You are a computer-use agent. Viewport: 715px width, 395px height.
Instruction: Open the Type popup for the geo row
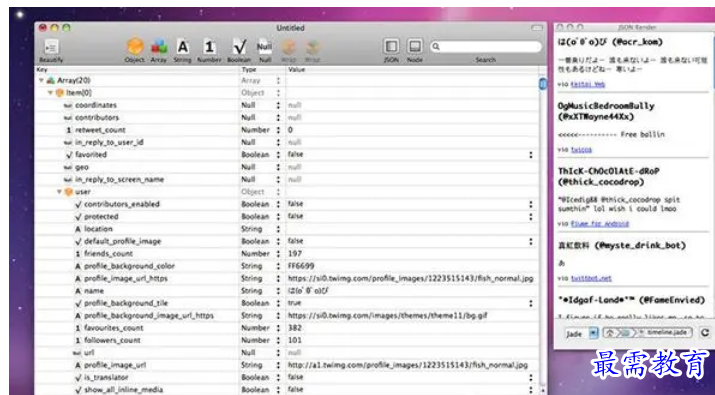(x=278, y=167)
